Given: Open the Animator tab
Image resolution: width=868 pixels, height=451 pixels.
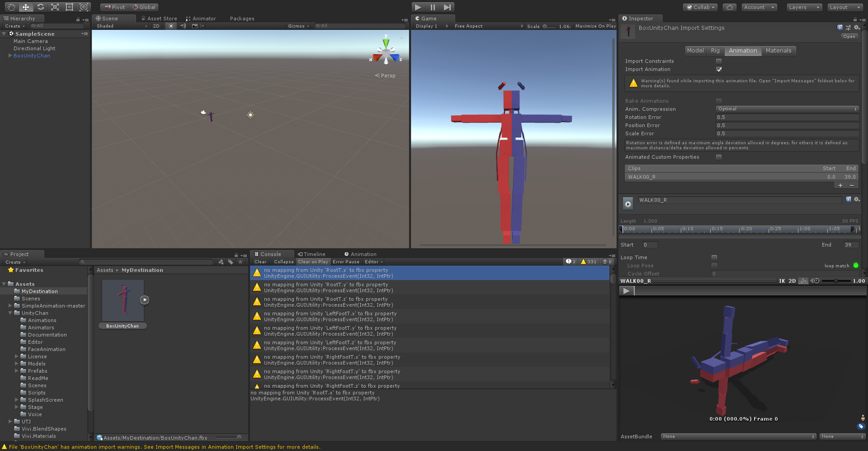Looking at the screenshot, I should coord(201,19).
